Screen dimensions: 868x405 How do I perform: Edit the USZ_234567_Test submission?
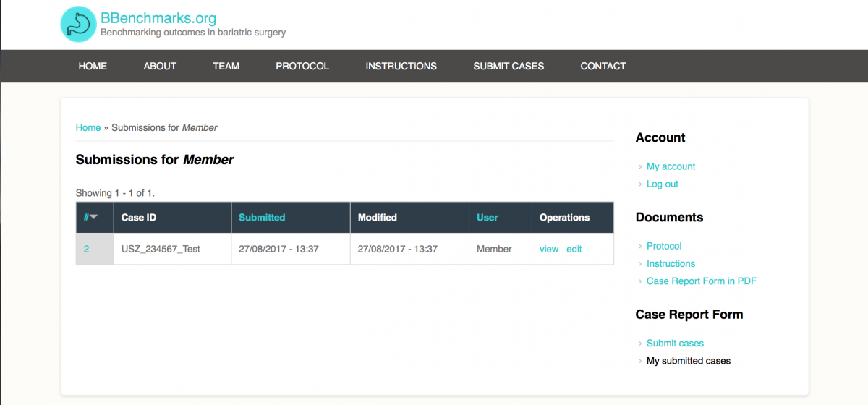click(x=574, y=249)
